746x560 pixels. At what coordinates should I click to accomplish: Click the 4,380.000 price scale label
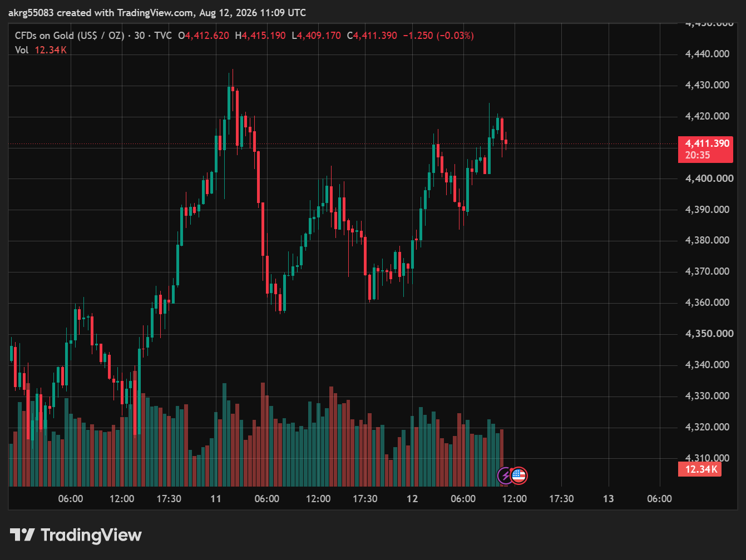[707, 240]
